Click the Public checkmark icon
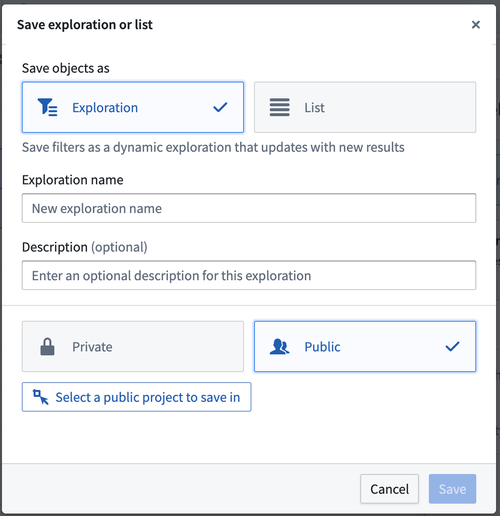The width and height of the screenshot is (500, 516). [452, 347]
